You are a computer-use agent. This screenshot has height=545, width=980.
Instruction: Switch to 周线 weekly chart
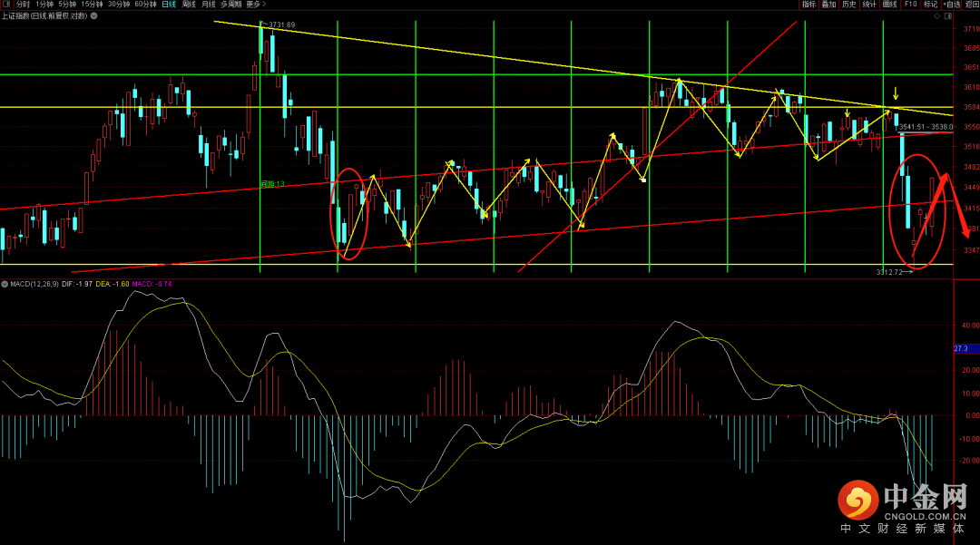[189, 5]
